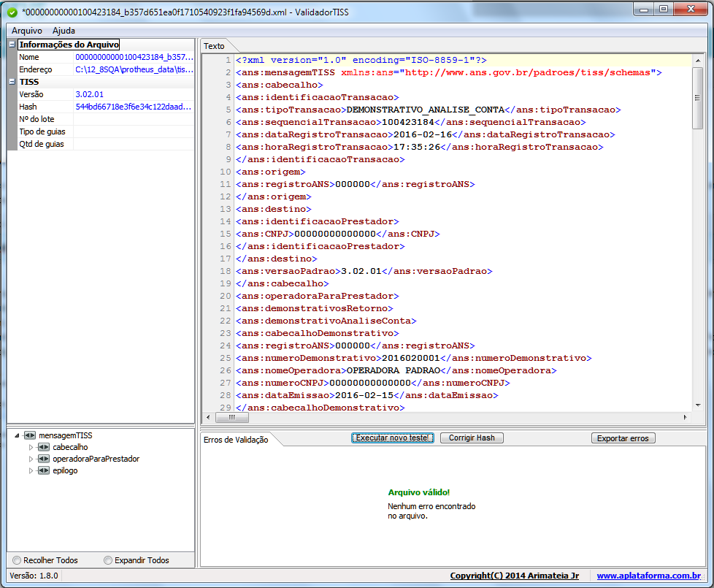Click the empty Qtd de guias value field
The width and height of the screenshot is (714, 588).
pos(134,144)
